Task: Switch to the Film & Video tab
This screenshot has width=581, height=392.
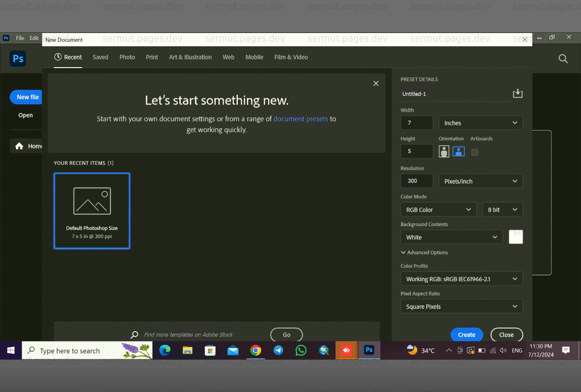Action: tap(291, 57)
